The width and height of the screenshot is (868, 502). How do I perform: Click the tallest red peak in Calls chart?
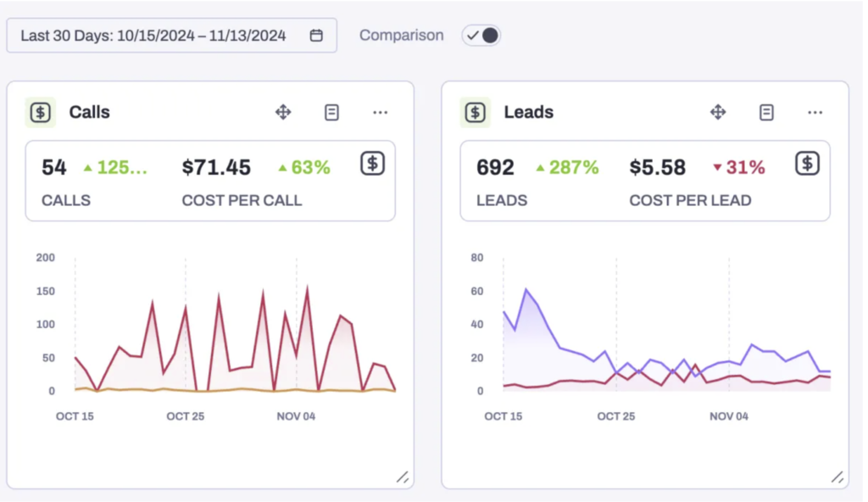(x=307, y=287)
